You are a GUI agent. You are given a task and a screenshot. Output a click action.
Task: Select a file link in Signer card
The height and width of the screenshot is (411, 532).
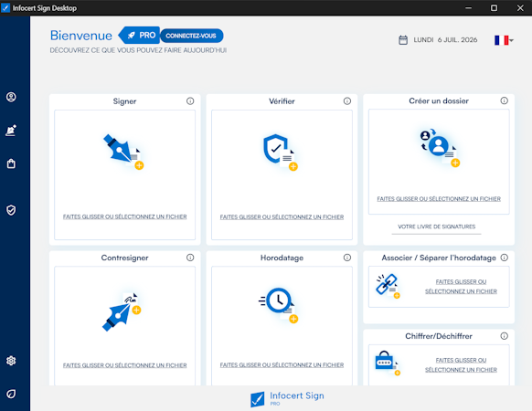pos(125,216)
